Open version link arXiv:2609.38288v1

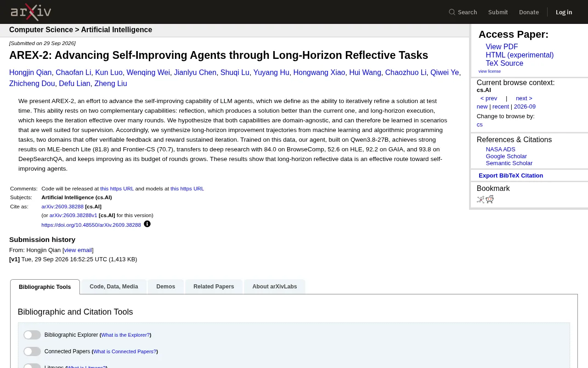point(73,215)
